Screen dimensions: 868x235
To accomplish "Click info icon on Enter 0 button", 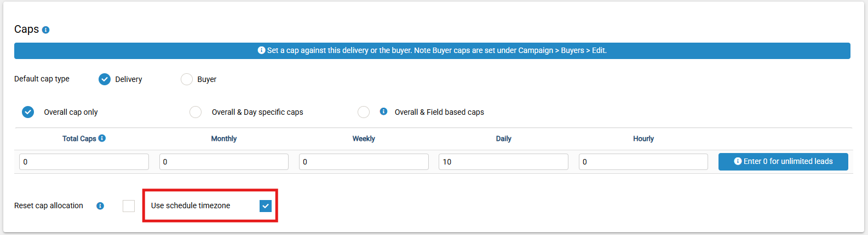I will (738, 161).
